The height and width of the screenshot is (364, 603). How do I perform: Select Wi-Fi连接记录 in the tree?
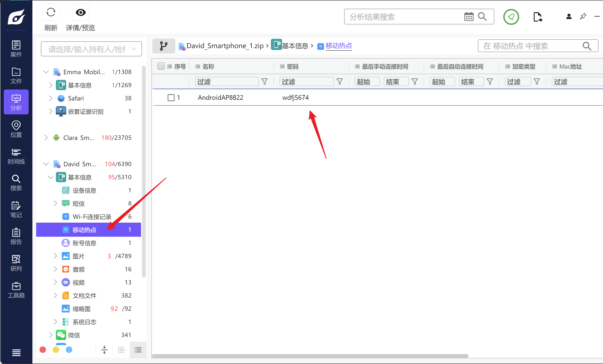92,217
